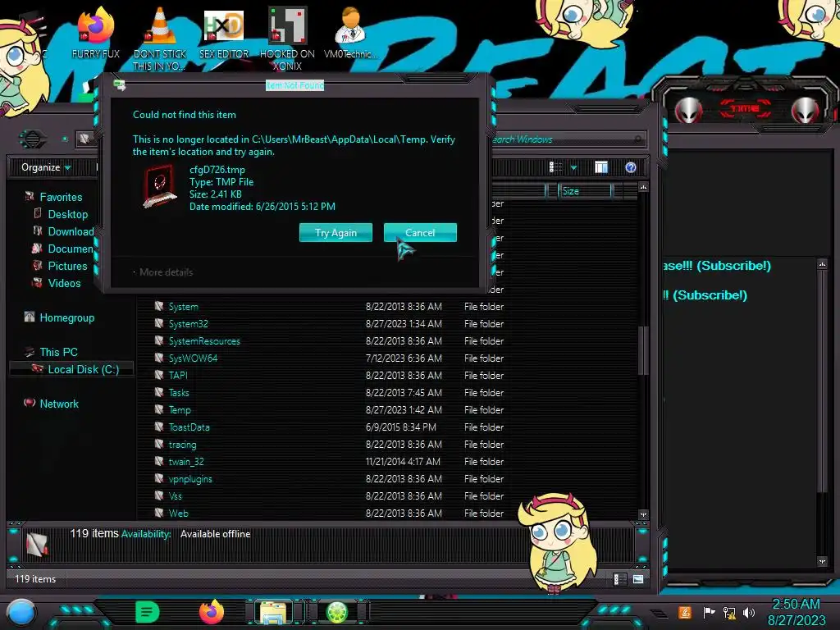Image resolution: width=840 pixels, height=630 pixels.
Task: Select Network in the navigation pane
Action: (x=59, y=404)
